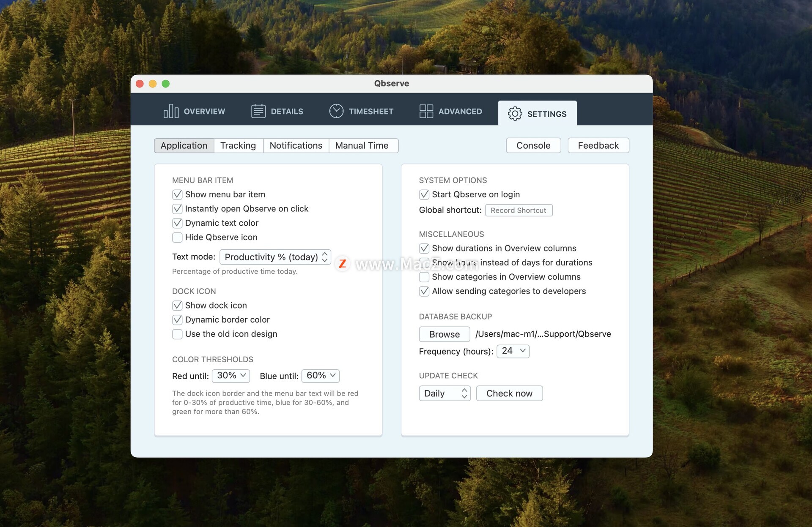
Task: Uncheck Start Qbserve on login
Action: [x=424, y=194]
